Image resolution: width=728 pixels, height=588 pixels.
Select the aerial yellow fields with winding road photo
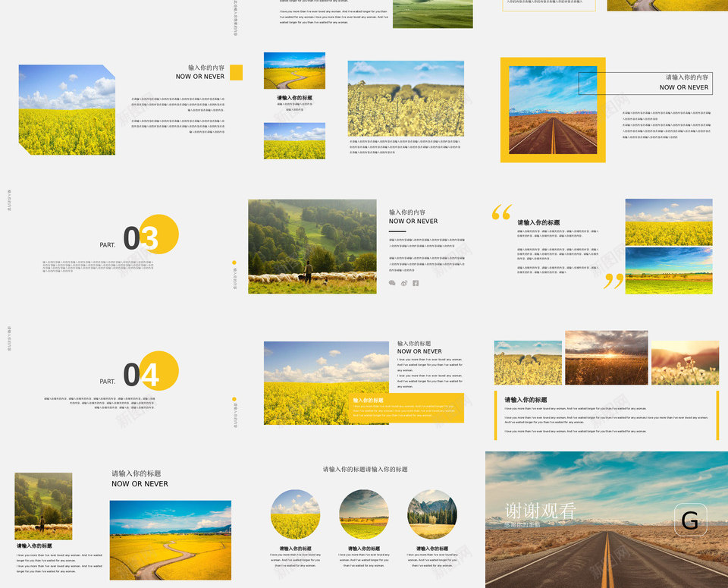click(x=171, y=540)
